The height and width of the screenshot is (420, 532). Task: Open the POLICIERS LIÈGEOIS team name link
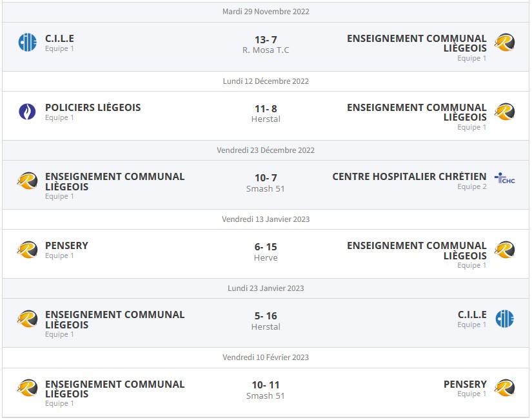point(93,108)
